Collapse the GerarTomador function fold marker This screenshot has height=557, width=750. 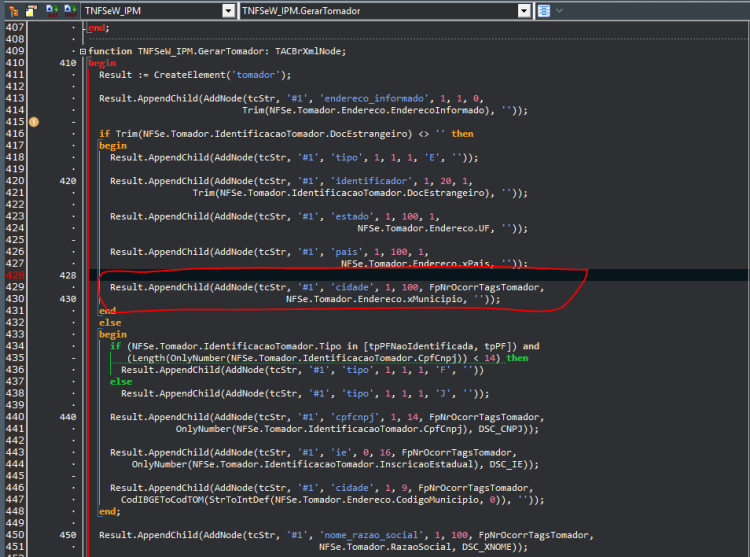(x=83, y=51)
